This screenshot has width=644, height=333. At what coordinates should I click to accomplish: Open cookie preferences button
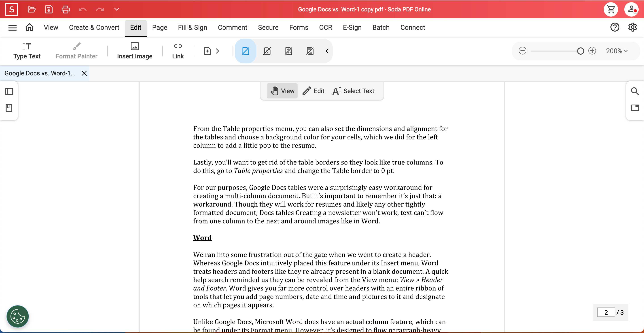17,316
